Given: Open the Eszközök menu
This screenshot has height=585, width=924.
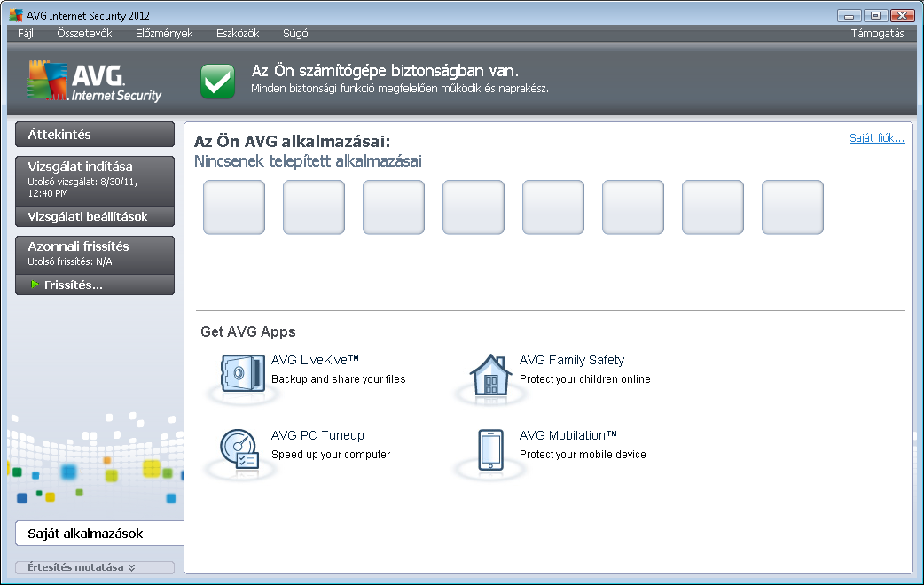Looking at the screenshot, I should 238,34.
